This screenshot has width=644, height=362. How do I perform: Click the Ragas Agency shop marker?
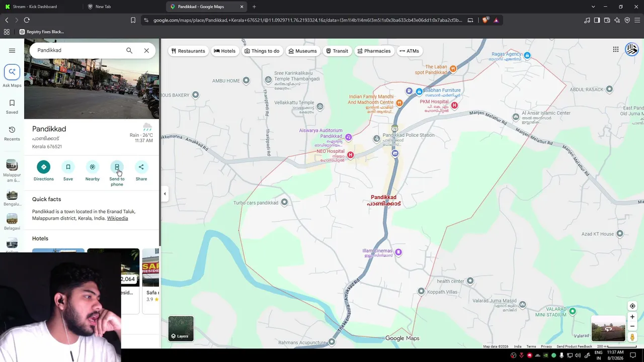point(527,55)
